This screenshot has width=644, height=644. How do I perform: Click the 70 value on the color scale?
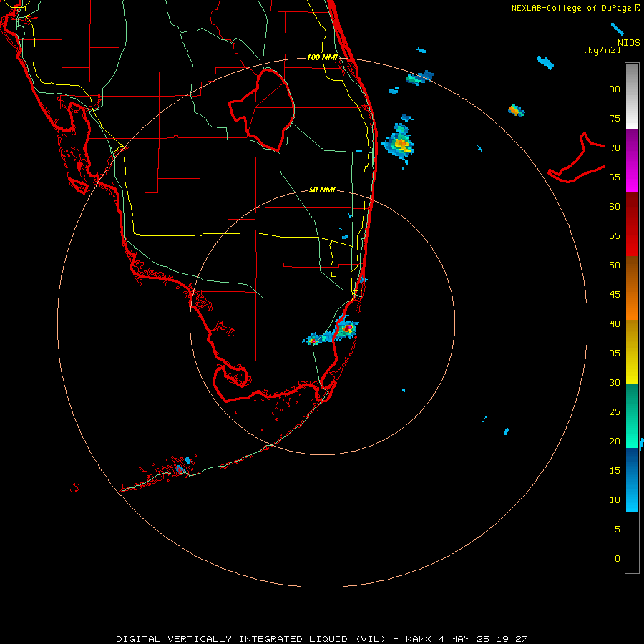pos(615,148)
